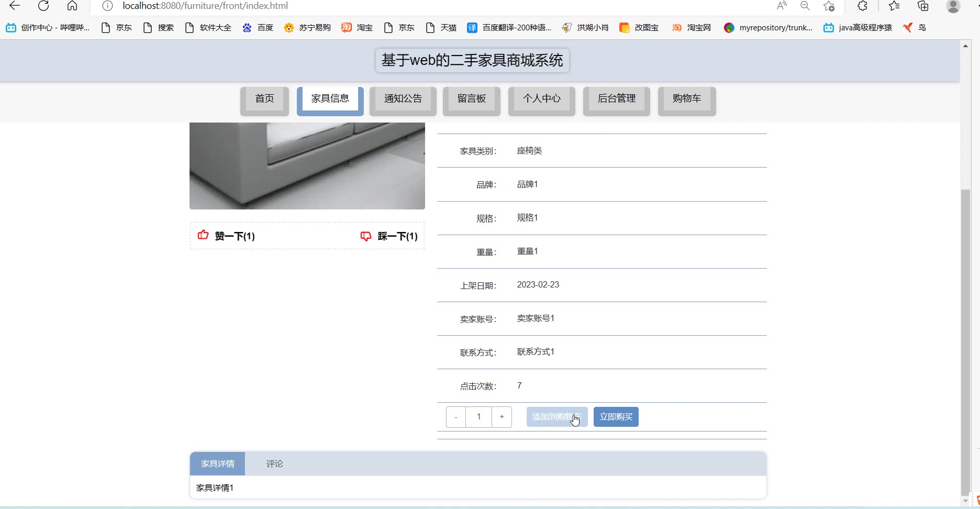Open the 鸟 bookmark
Image resolution: width=980 pixels, height=509 pixels.
(915, 28)
